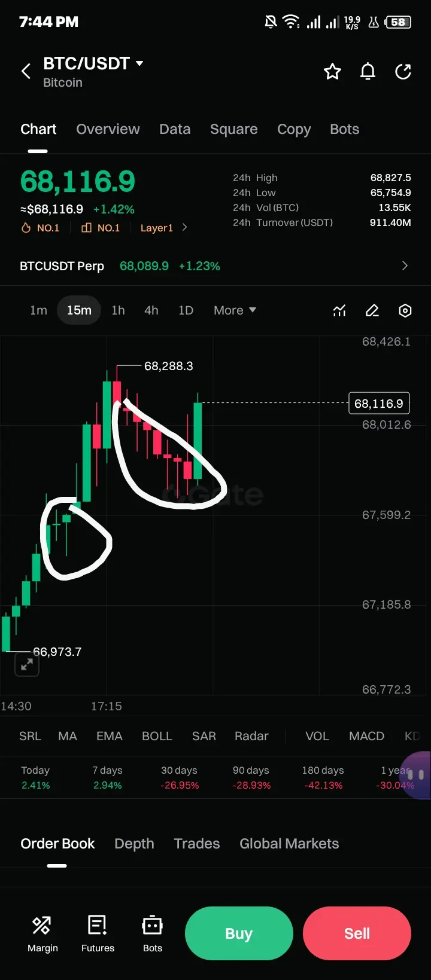Open Margin trading icon

[x=43, y=933]
